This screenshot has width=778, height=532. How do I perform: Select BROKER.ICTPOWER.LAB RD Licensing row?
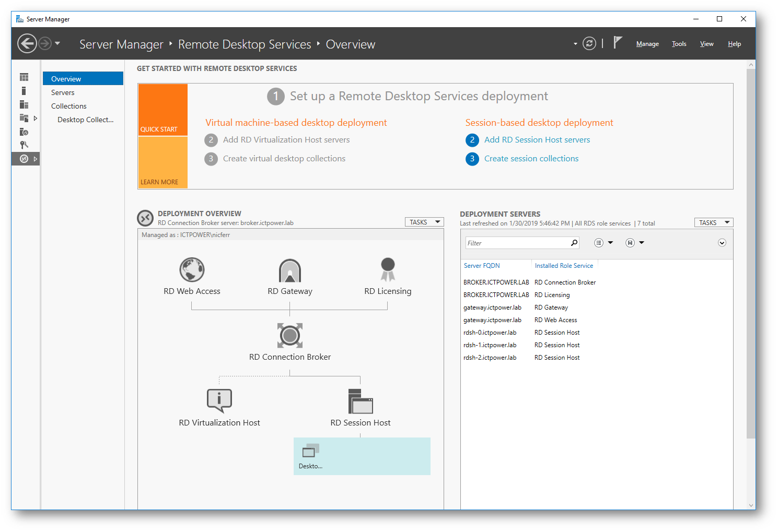pos(597,295)
